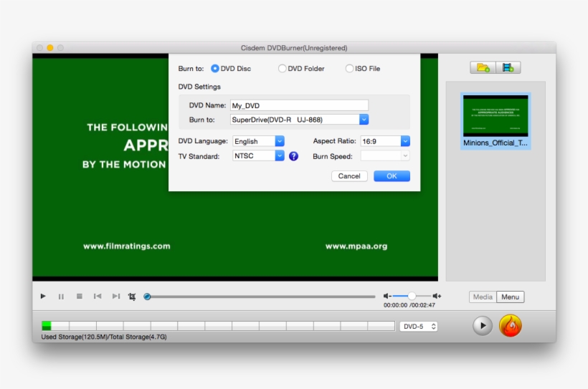
Task: Open the Burn Speed dropdown
Action: point(385,155)
